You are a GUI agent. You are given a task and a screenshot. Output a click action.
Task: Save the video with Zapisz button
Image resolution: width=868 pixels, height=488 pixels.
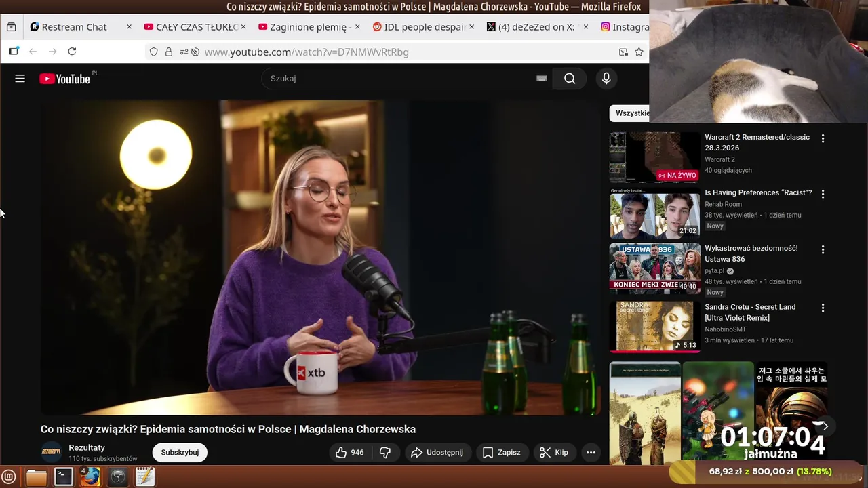click(501, 453)
